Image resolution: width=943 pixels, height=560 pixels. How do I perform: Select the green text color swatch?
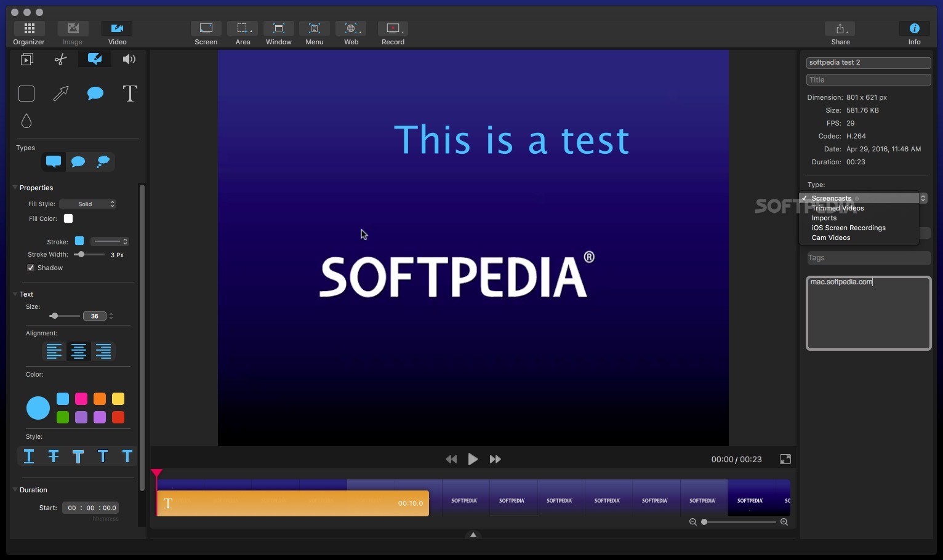pyautogui.click(x=63, y=417)
